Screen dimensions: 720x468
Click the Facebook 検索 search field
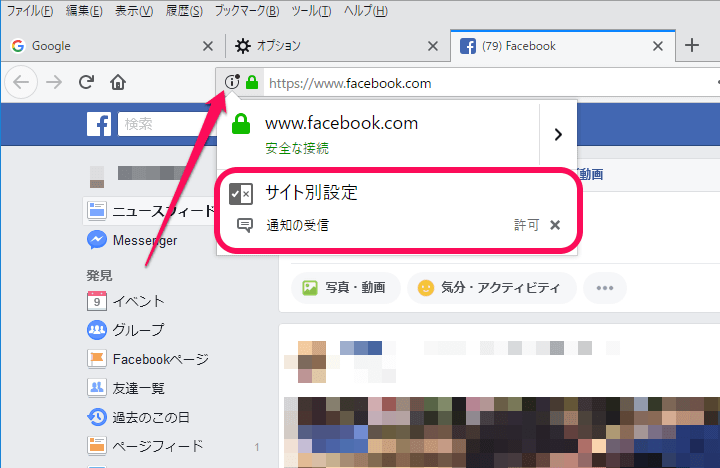pos(166,124)
